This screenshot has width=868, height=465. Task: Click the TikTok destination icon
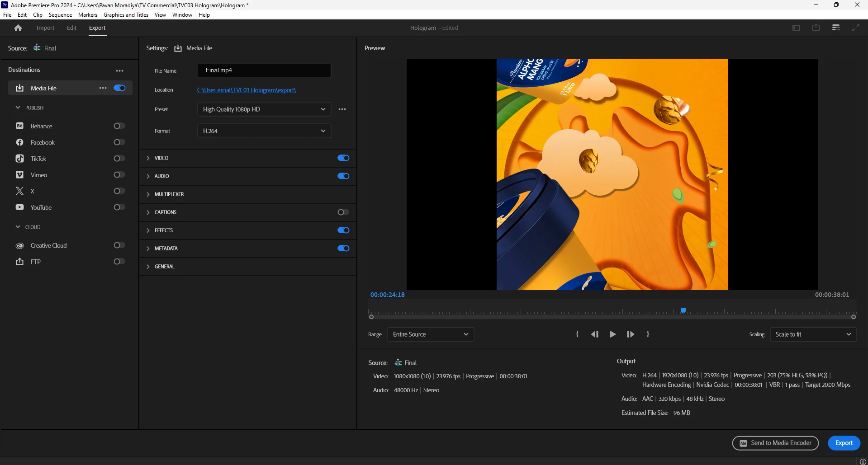19,159
